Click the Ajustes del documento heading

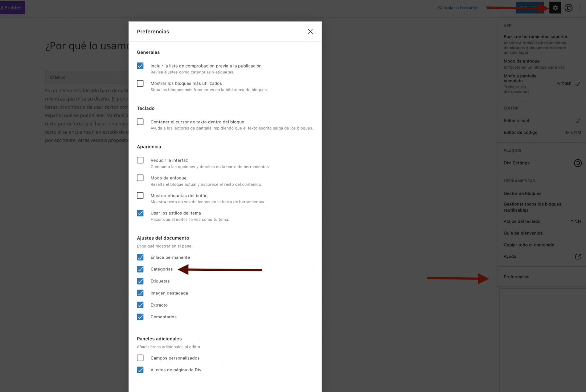coord(163,238)
